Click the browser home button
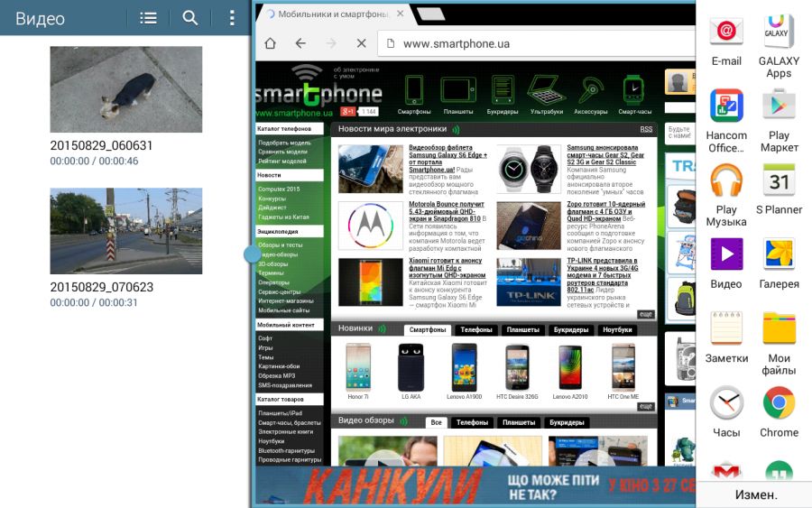 [x=269, y=43]
